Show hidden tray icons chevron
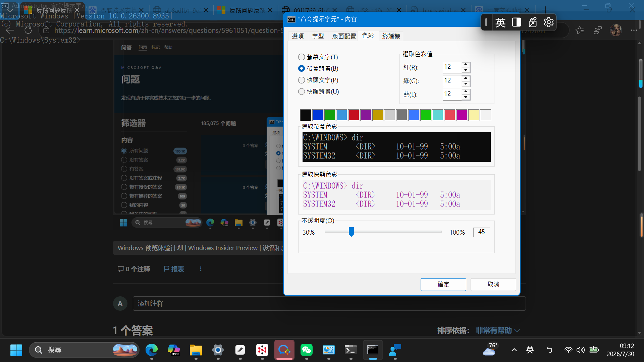This screenshot has height=362, width=644. tap(514, 350)
